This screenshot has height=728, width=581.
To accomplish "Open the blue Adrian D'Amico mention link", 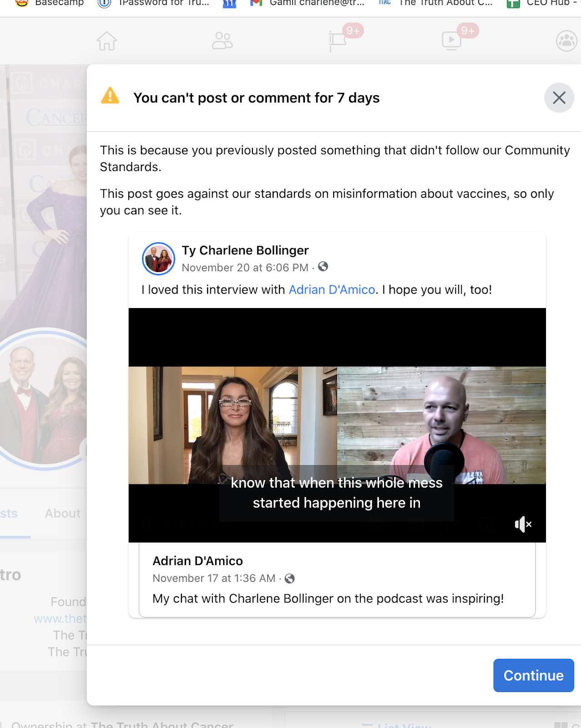I will point(332,290).
